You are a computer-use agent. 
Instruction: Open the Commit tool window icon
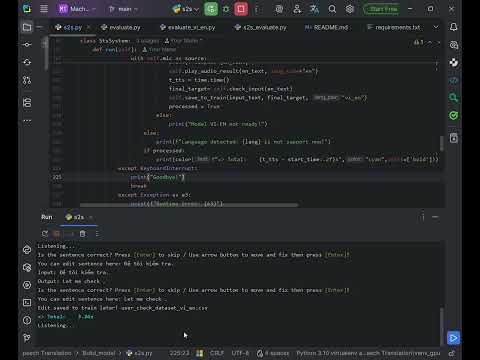click(27, 44)
